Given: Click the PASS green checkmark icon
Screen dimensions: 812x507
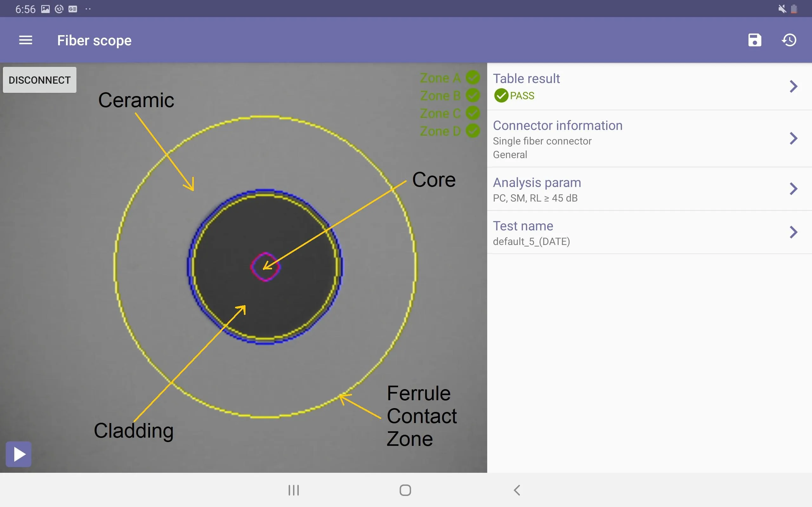Looking at the screenshot, I should [501, 95].
